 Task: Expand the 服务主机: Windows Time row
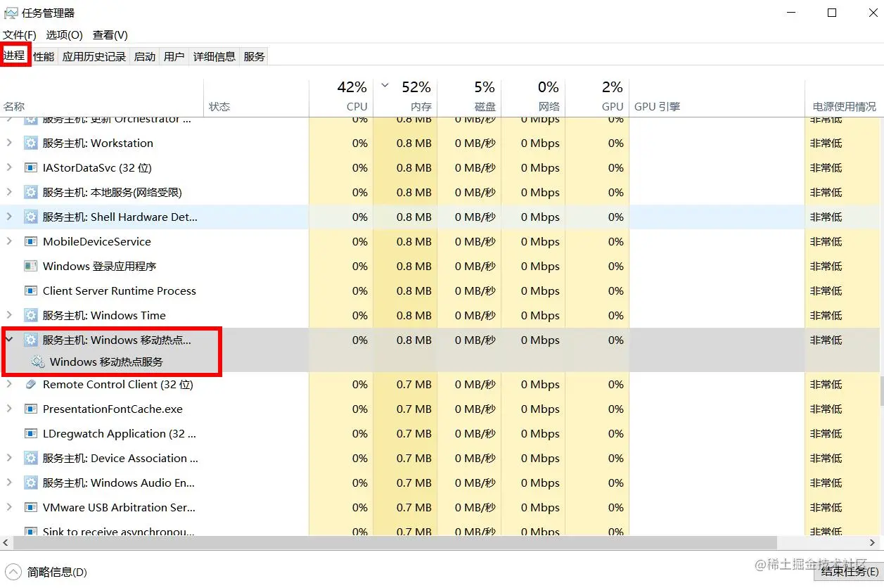[x=9, y=315]
